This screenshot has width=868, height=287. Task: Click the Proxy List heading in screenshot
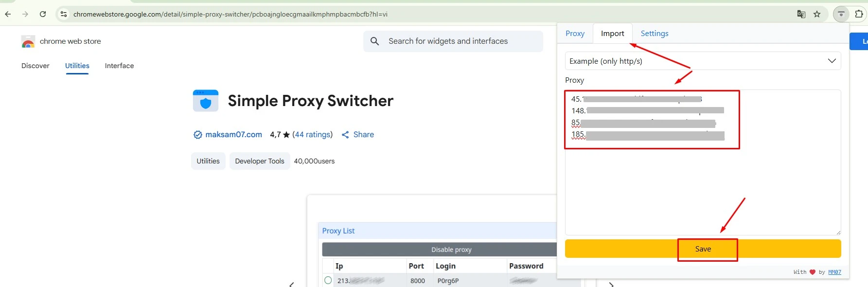pos(338,231)
